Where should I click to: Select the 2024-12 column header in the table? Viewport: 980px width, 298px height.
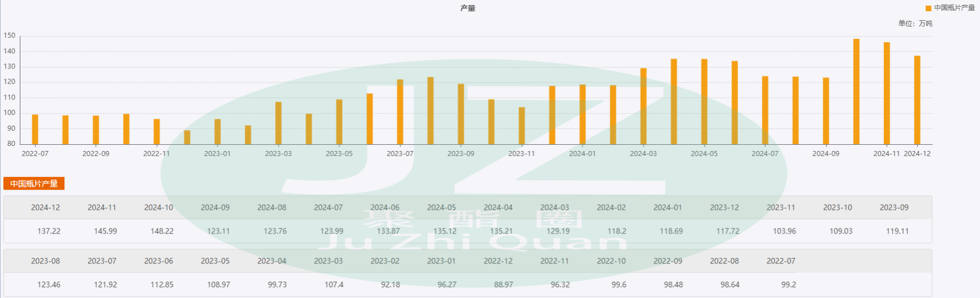[45, 208]
